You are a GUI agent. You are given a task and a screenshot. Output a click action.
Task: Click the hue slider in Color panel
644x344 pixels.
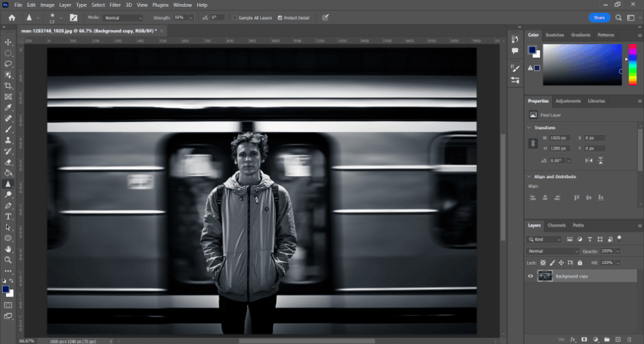click(x=632, y=64)
